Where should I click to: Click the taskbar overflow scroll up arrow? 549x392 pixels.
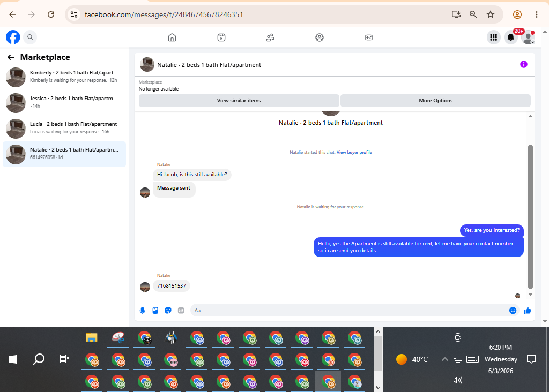point(378,331)
